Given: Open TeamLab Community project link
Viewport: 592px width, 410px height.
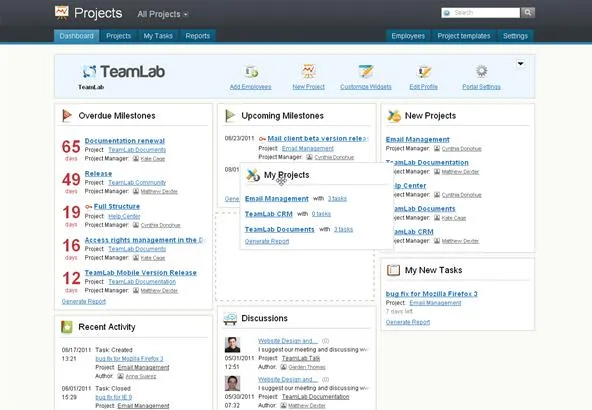Looking at the screenshot, I should click(137, 183).
